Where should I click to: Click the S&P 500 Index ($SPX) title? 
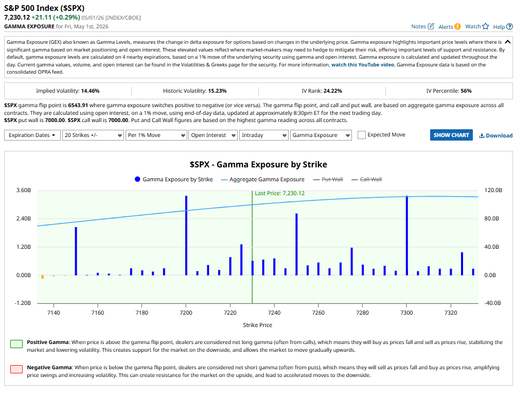pos(44,8)
